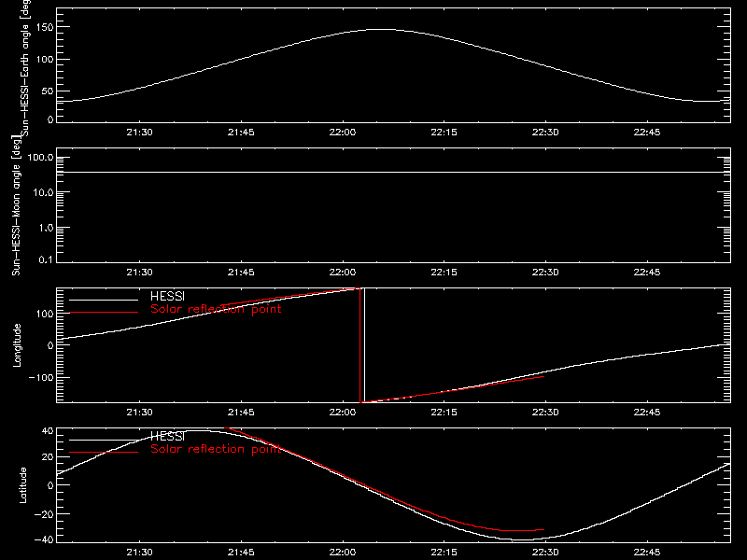Click the Latitude axis title
The width and height of the screenshot is (747, 560).
(22, 485)
